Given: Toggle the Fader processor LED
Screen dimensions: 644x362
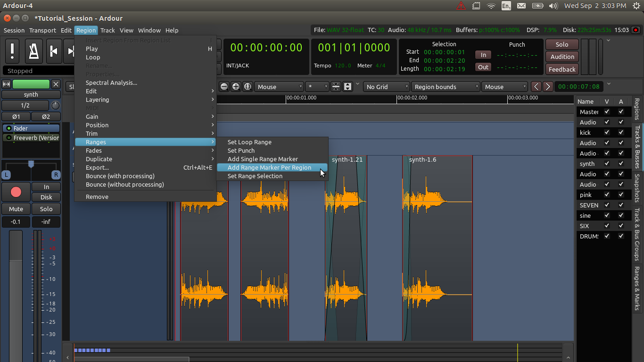Looking at the screenshot, I should [8, 128].
